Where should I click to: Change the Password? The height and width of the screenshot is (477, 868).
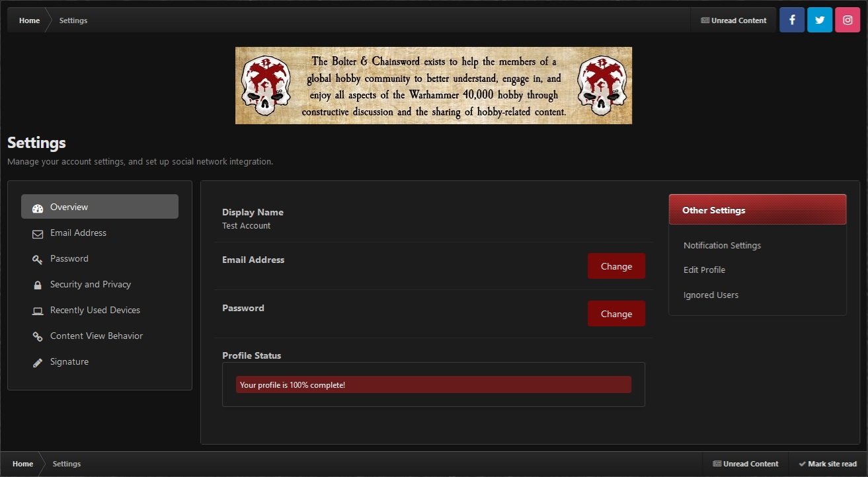click(x=616, y=314)
